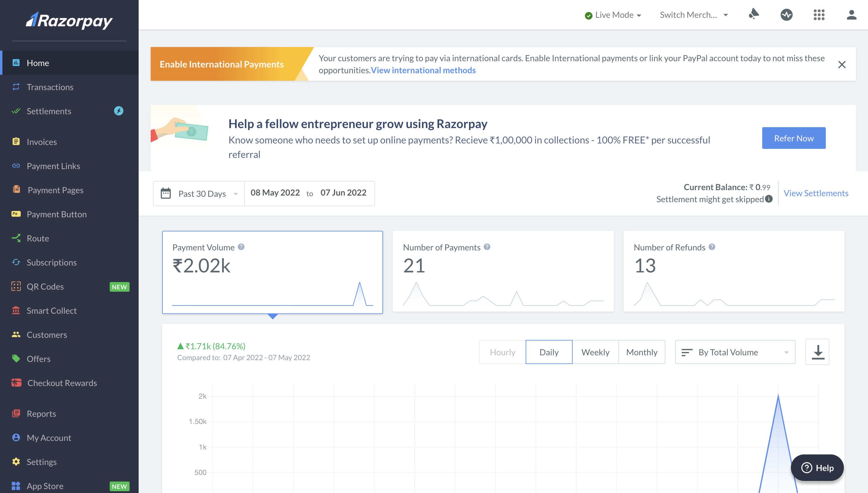Select the Daily interval option
The width and height of the screenshot is (868, 493).
point(549,352)
